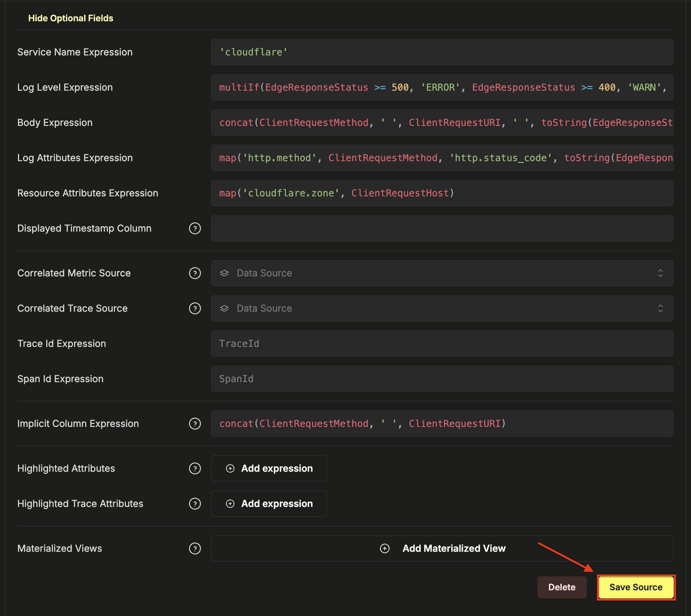
Task: Click help icon beside Materialized Views
Action: pos(195,548)
